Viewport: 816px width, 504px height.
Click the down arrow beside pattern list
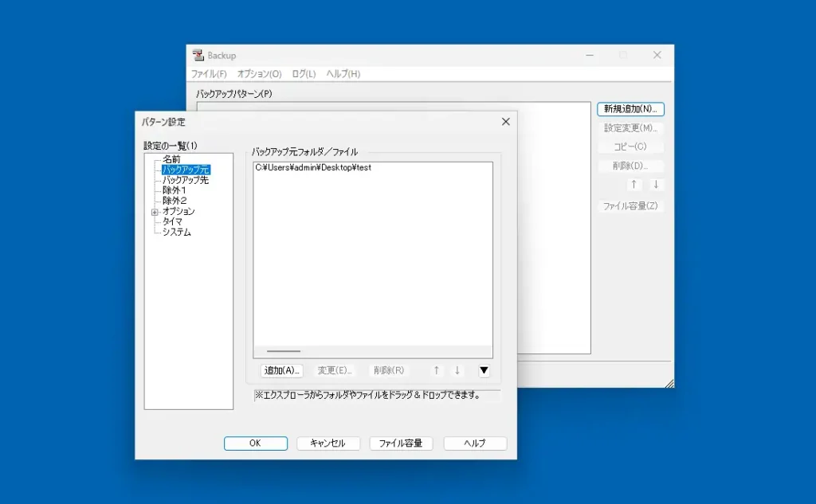click(655, 184)
